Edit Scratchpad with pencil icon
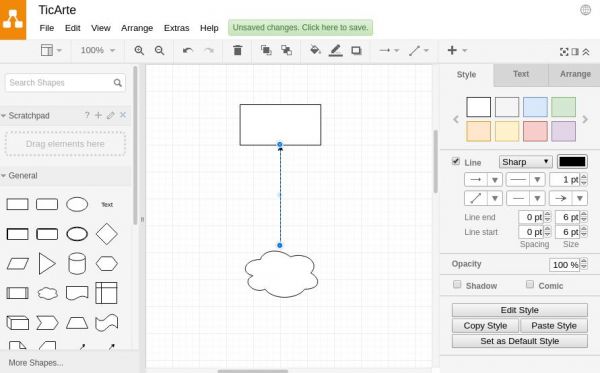The width and height of the screenshot is (600, 373). (x=111, y=115)
